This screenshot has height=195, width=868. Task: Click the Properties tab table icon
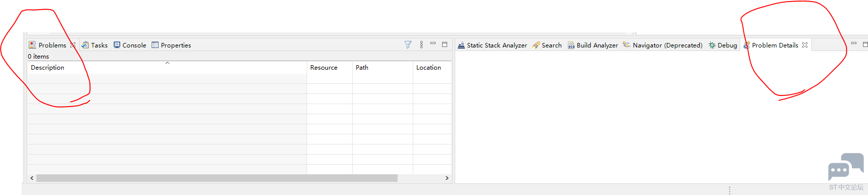[155, 45]
